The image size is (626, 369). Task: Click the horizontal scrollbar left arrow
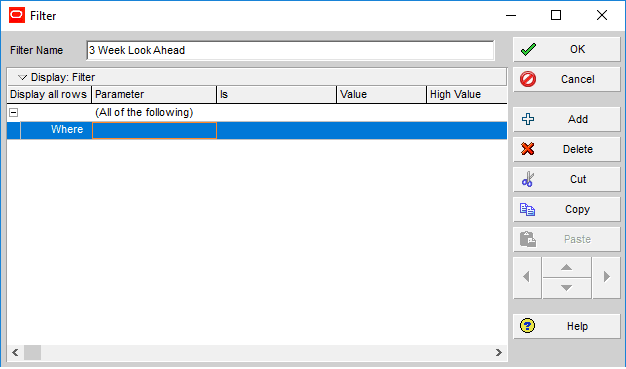pos(15,353)
